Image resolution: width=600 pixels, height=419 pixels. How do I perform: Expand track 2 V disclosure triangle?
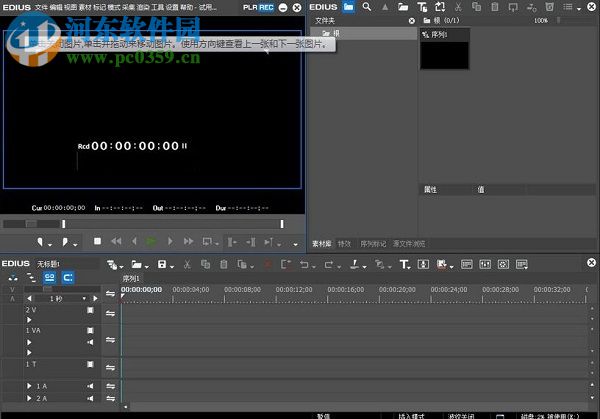tap(29, 320)
